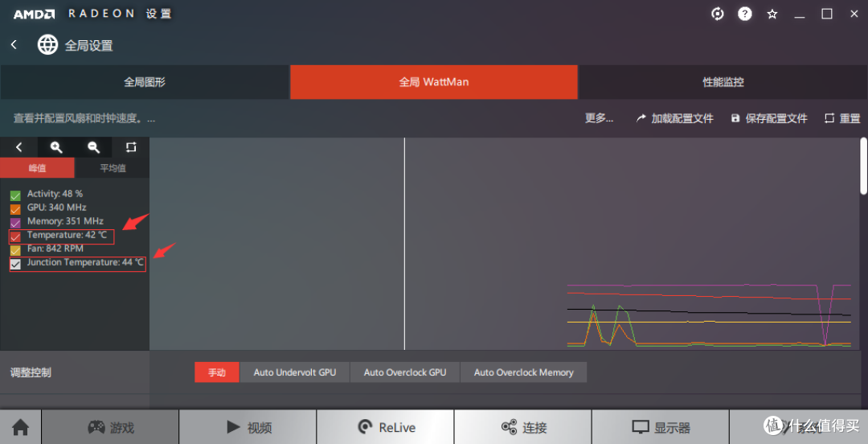Image resolution: width=868 pixels, height=444 pixels.
Task: Select 平均值 average value tab
Action: (113, 168)
